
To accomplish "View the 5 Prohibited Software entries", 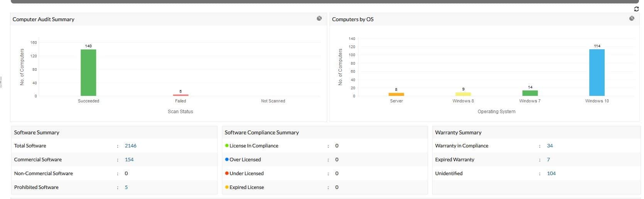I will point(126,187).
